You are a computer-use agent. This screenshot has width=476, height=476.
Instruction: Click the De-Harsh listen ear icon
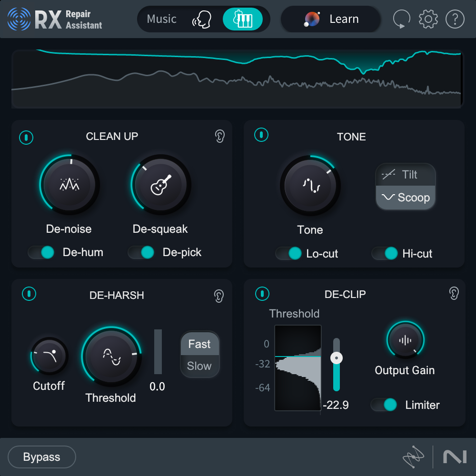pos(219,294)
